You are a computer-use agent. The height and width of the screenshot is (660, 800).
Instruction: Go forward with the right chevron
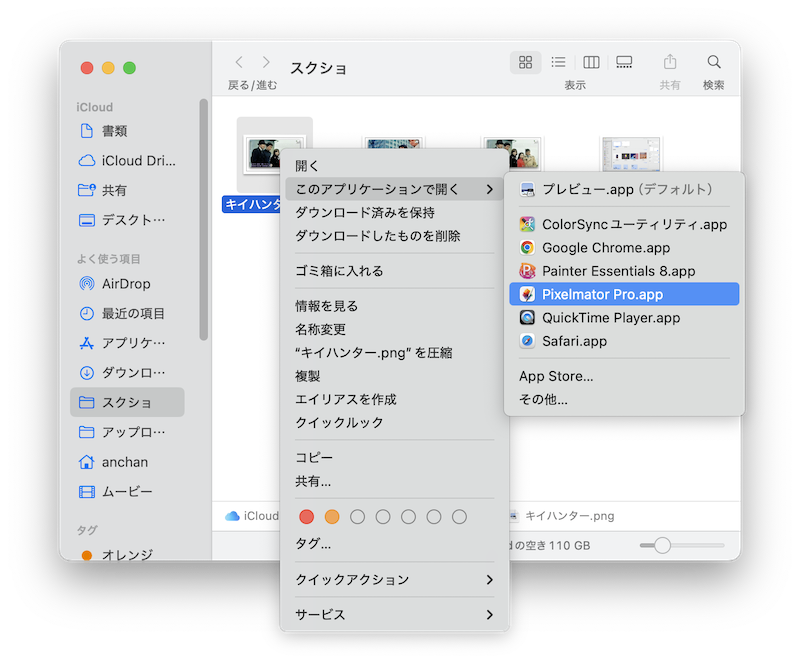(266, 62)
